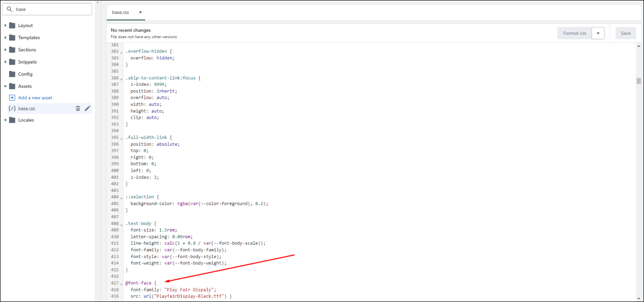The height and width of the screenshot is (302, 644).
Task: Close the base.css tab
Action: (140, 12)
